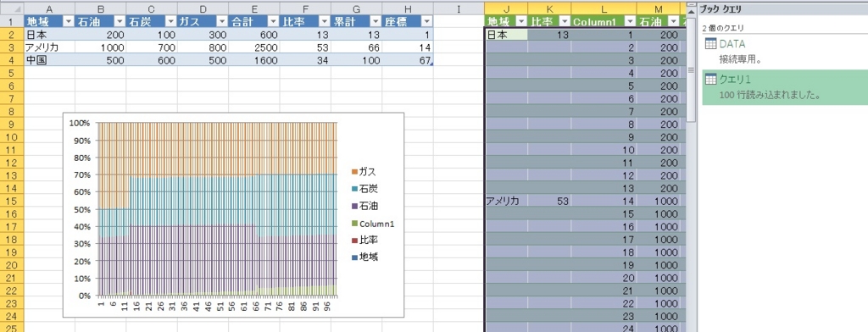Viewport: 868px width, 332px height.
Task: Click the 100 行読み込まれました status text
Action: (770, 95)
